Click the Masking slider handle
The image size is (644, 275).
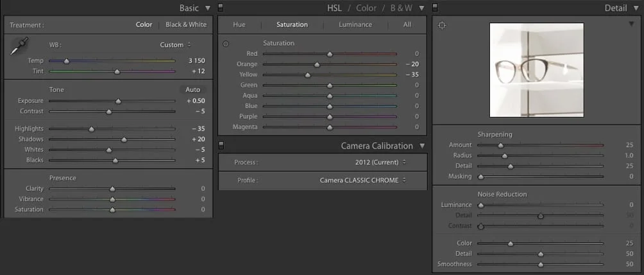[481, 177]
